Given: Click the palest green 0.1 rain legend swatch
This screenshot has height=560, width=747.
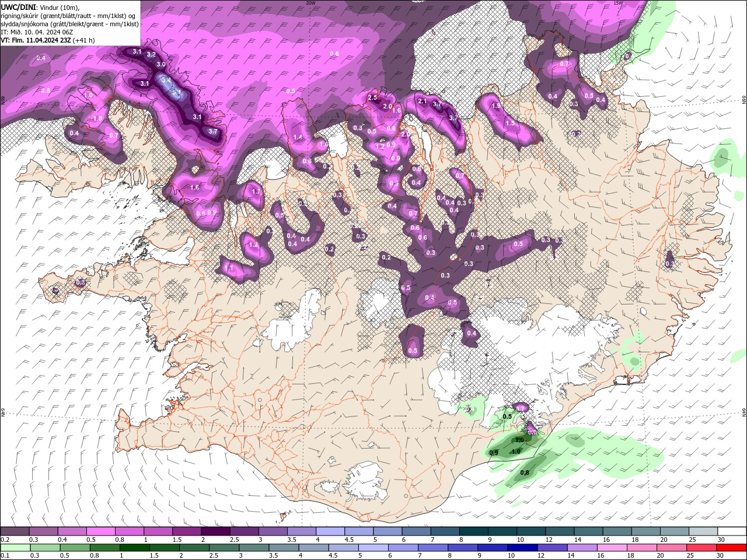Looking at the screenshot, I should pos(15,547).
